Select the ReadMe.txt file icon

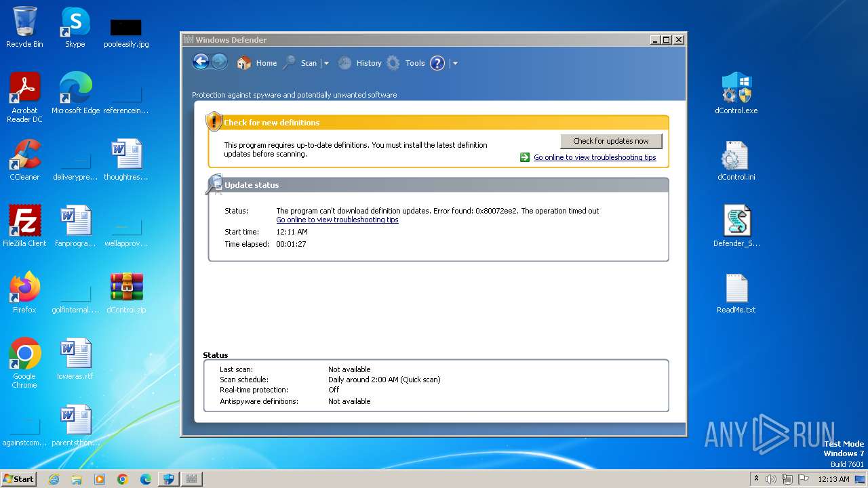[x=736, y=293]
